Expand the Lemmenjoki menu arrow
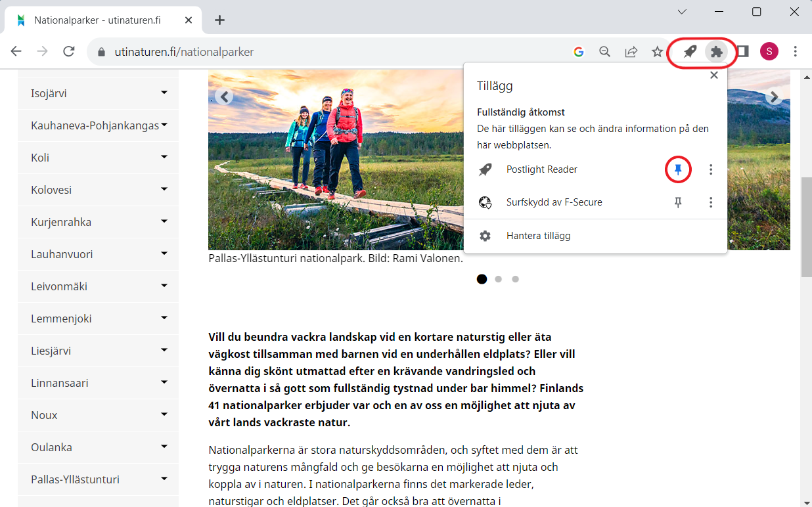This screenshot has width=812, height=507. point(164,318)
